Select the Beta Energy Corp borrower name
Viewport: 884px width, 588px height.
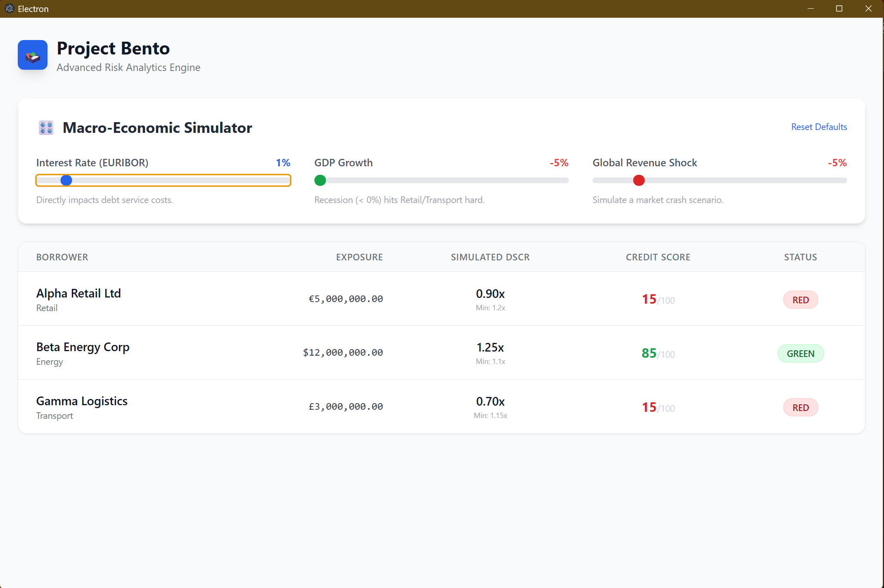point(83,347)
